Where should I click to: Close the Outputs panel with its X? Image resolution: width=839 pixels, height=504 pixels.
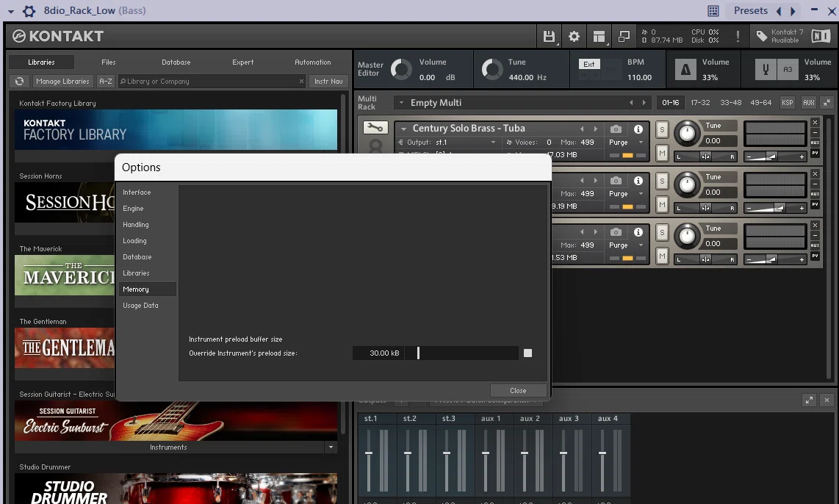(827, 400)
